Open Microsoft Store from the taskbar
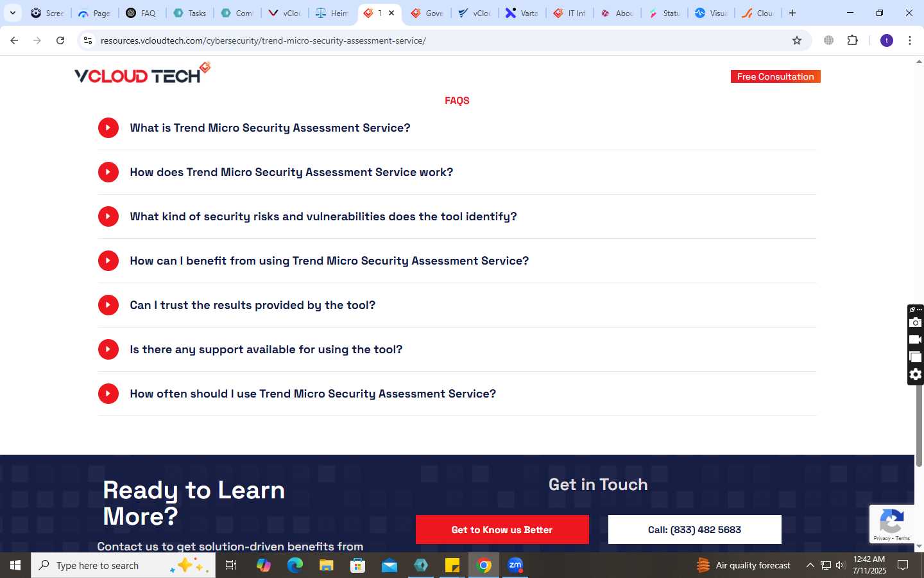Image resolution: width=924 pixels, height=578 pixels. pos(357,565)
